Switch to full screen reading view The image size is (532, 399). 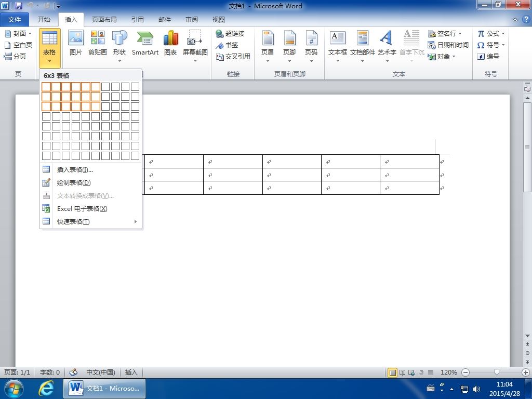[x=403, y=373]
